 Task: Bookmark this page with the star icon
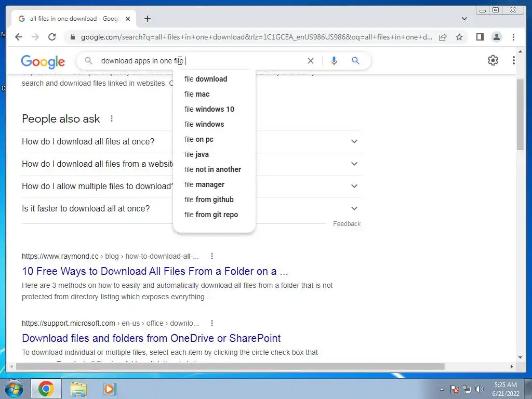coord(459,37)
